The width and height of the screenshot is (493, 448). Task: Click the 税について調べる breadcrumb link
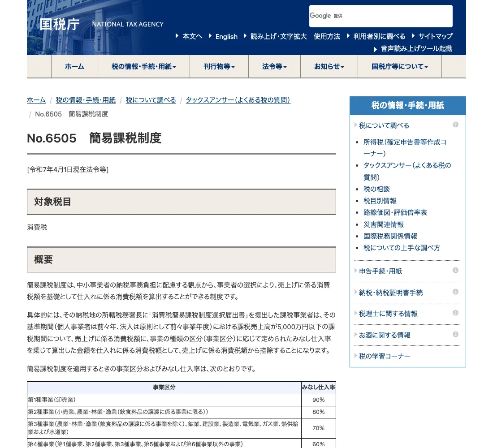(x=151, y=100)
